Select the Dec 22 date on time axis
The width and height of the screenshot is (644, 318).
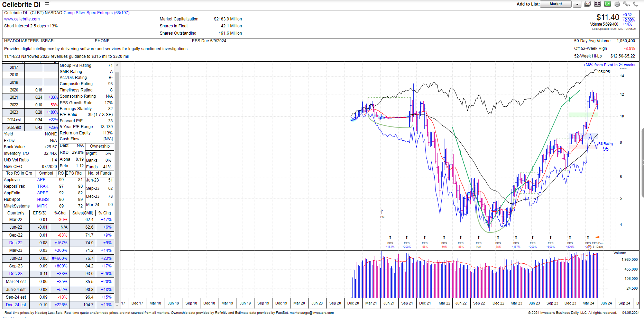tap(498, 303)
